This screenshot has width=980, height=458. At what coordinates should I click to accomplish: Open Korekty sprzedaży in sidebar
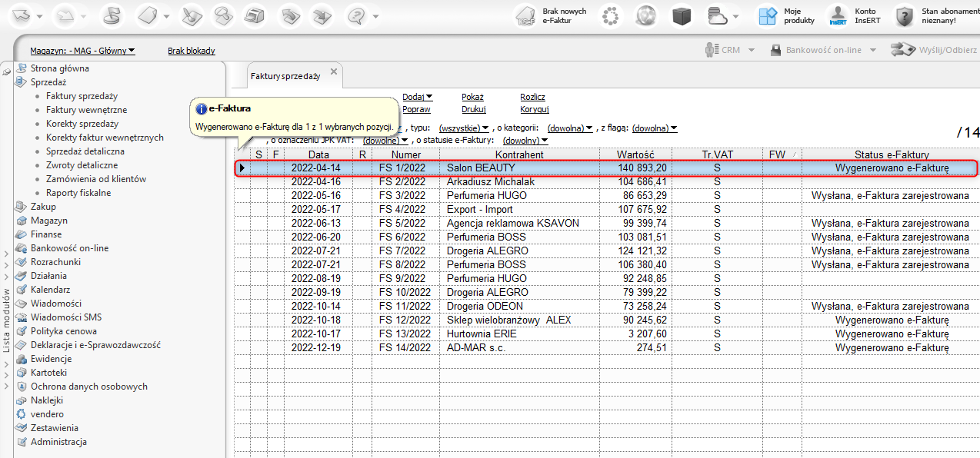click(82, 124)
